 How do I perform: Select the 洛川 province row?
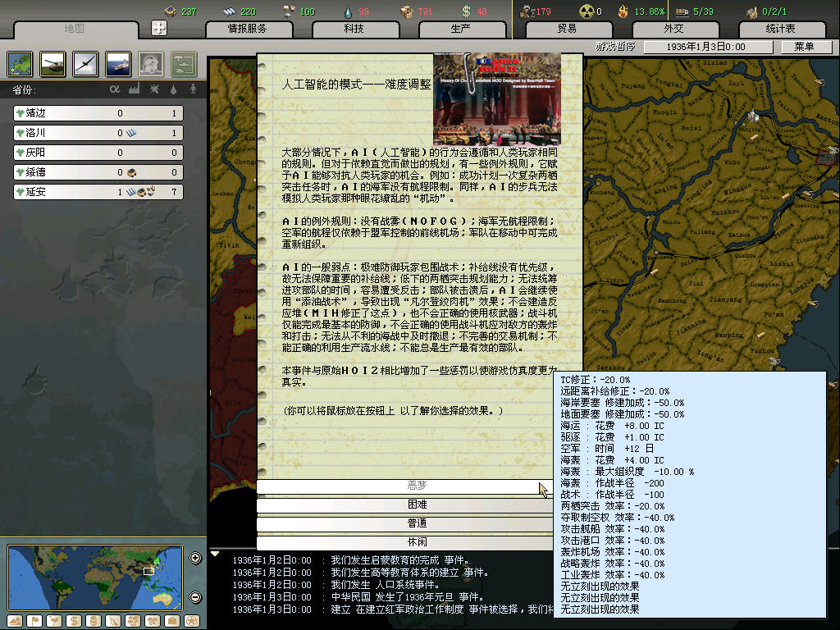(x=98, y=133)
